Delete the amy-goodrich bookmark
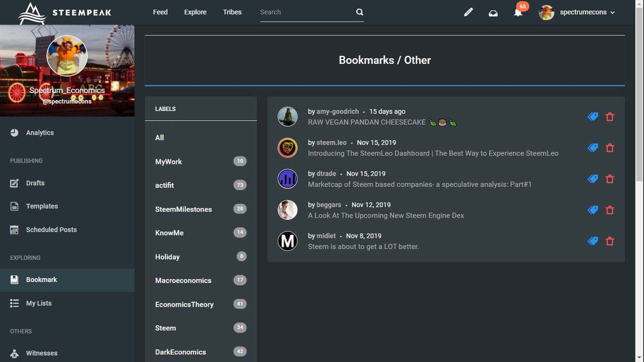 pos(610,117)
